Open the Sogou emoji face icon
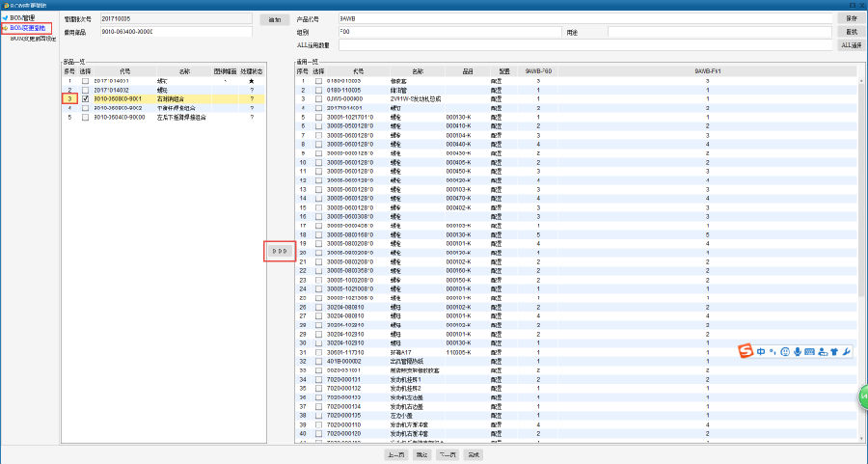 786,351
